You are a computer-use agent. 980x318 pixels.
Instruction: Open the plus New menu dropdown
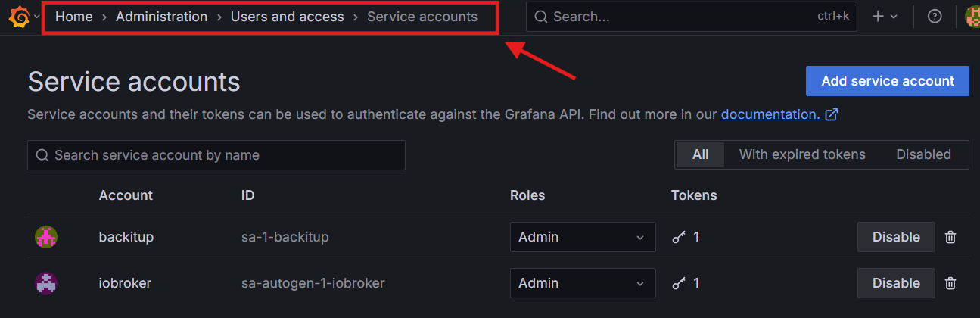point(885,17)
